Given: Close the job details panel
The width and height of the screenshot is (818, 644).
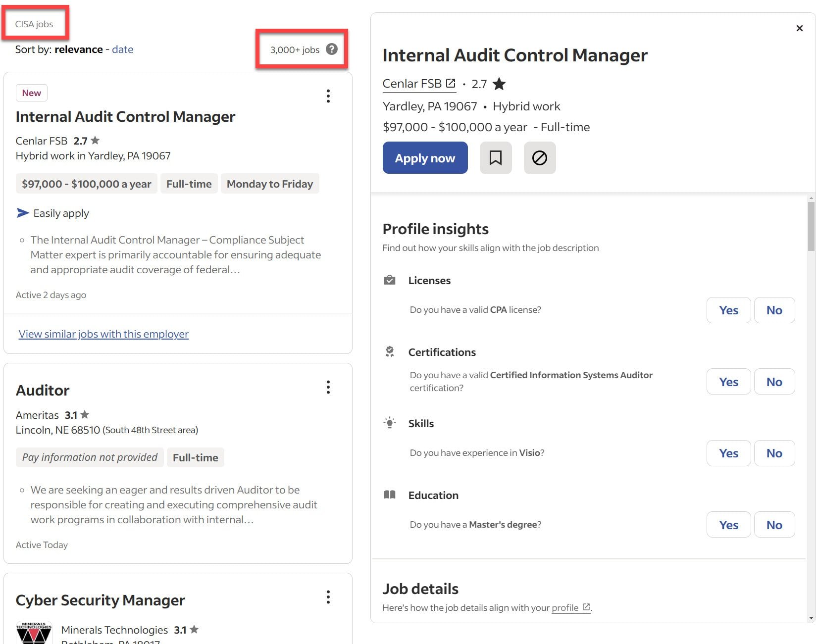Looking at the screenshot, I should (x=799, y=28).
